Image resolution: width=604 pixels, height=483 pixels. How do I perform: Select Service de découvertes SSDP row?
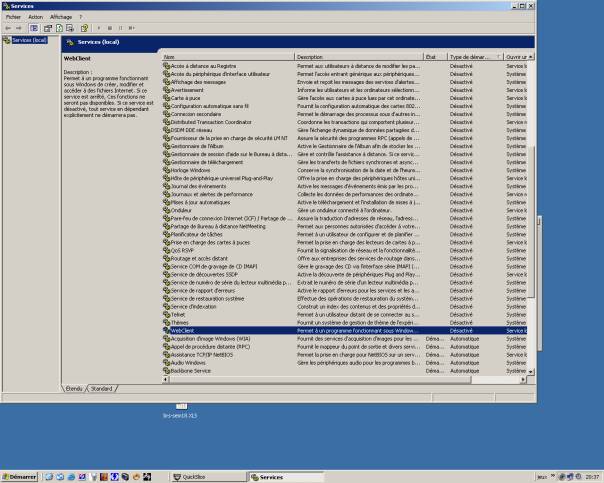[344, 275]
